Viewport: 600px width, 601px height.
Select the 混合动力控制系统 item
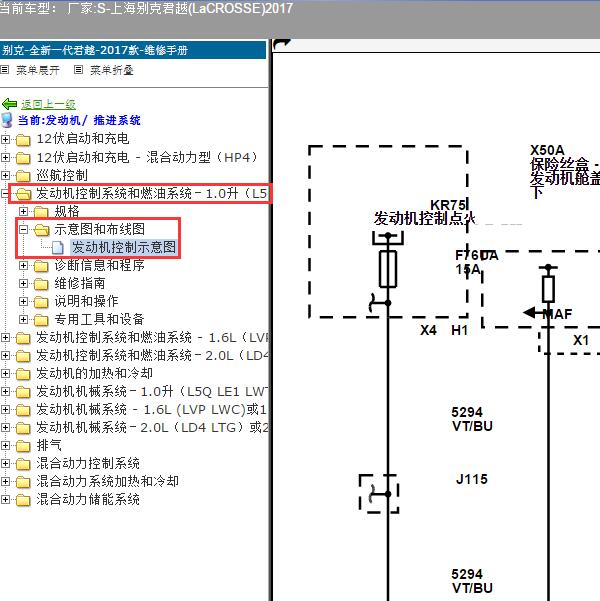tap(88, 463)
